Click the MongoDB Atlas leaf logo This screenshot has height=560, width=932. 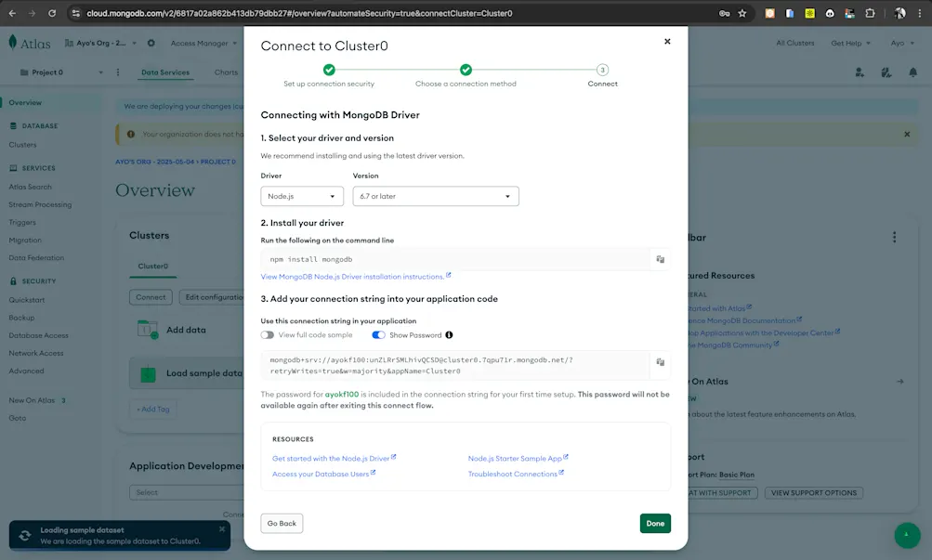[12, 43]
